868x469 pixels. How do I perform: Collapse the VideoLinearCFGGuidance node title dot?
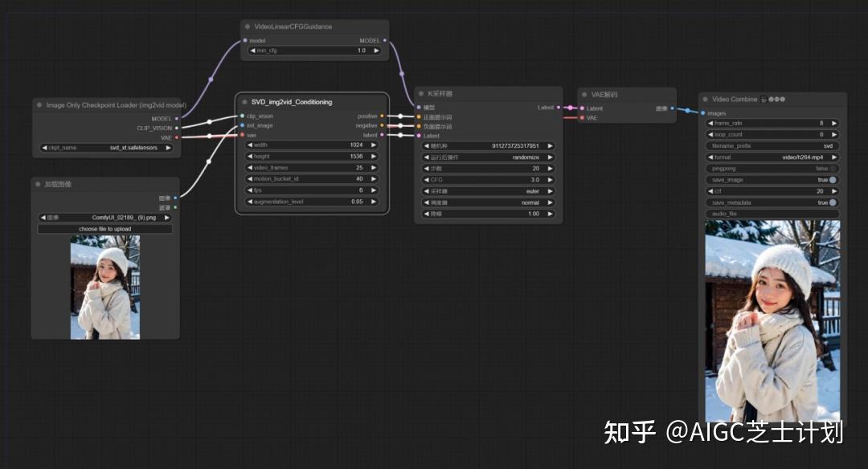(x=249, y=26)
